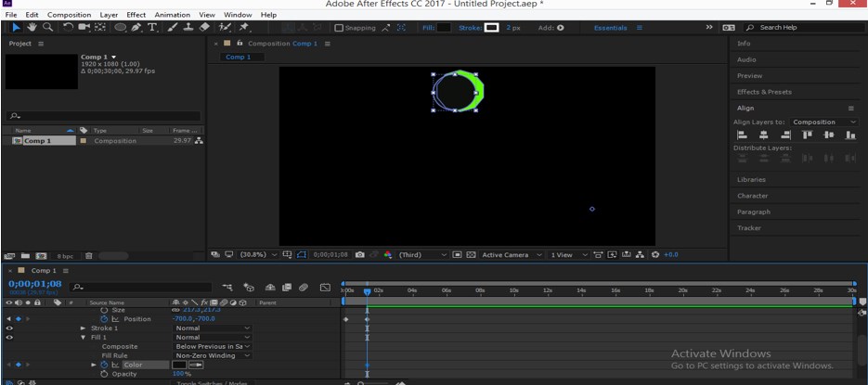Select the Eraser tool

point(204,27)
